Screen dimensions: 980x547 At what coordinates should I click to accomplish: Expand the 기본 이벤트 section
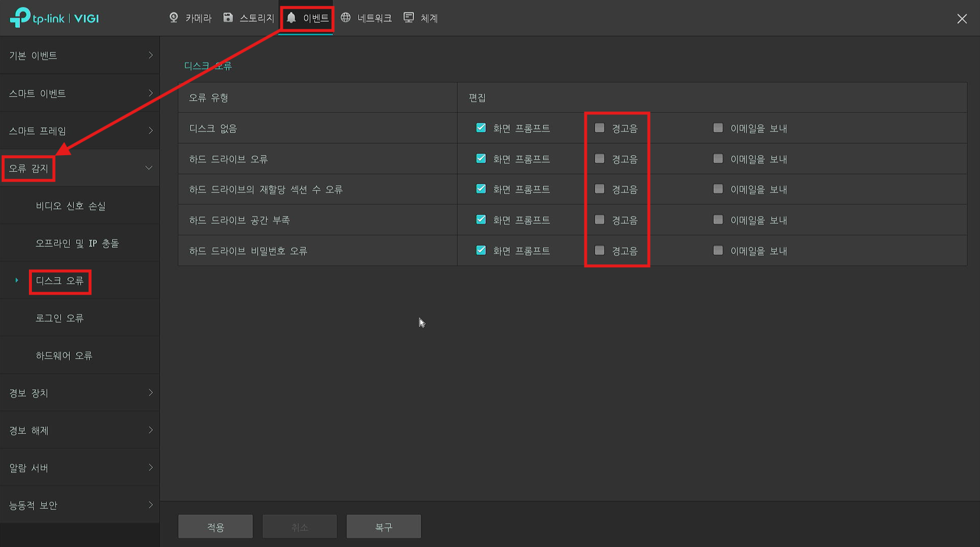(80, 55)
